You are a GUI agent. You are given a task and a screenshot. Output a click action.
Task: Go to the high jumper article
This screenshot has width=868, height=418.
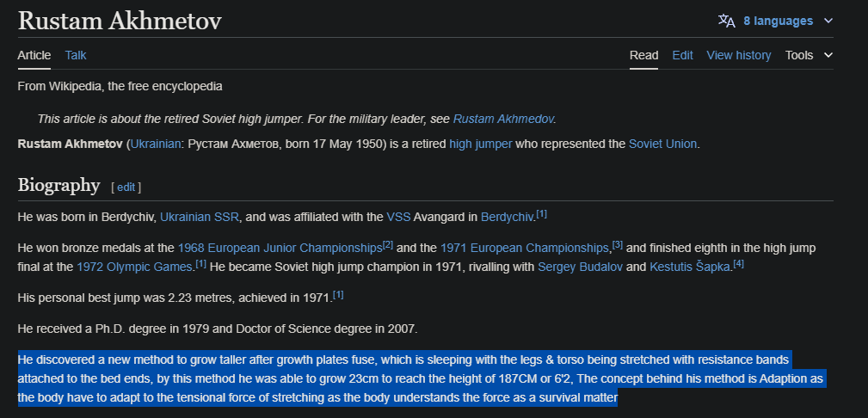480,144
